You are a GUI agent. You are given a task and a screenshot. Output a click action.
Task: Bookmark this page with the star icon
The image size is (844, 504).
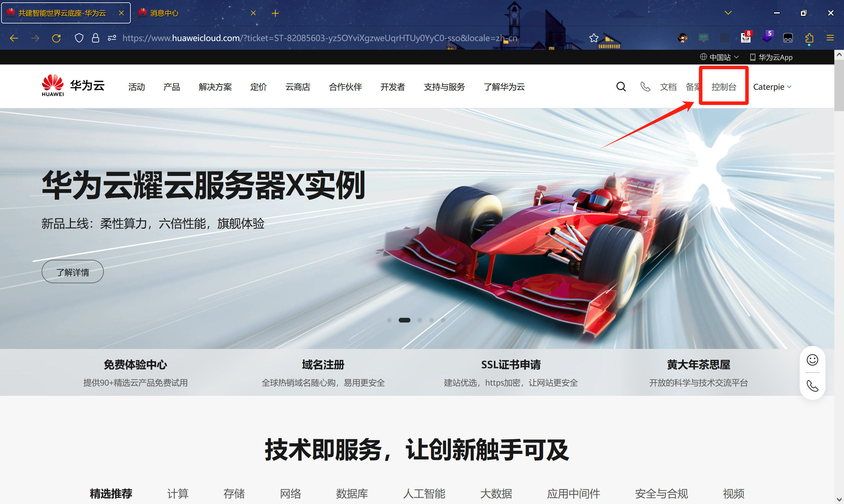click(x=593, y=38)
